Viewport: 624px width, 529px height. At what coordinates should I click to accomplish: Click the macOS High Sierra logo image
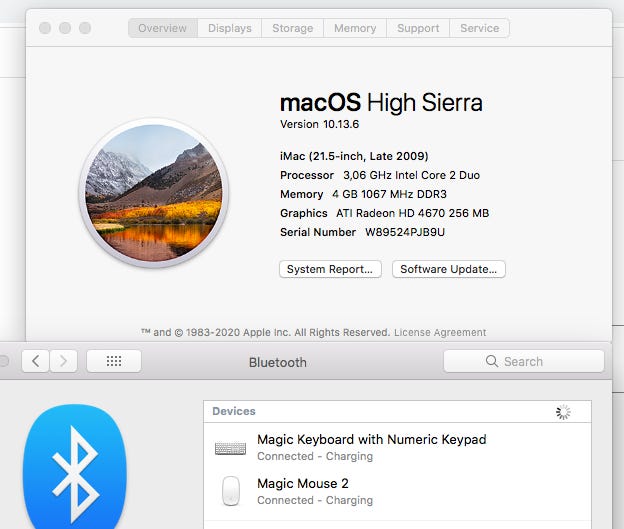[x=154, y=193]
